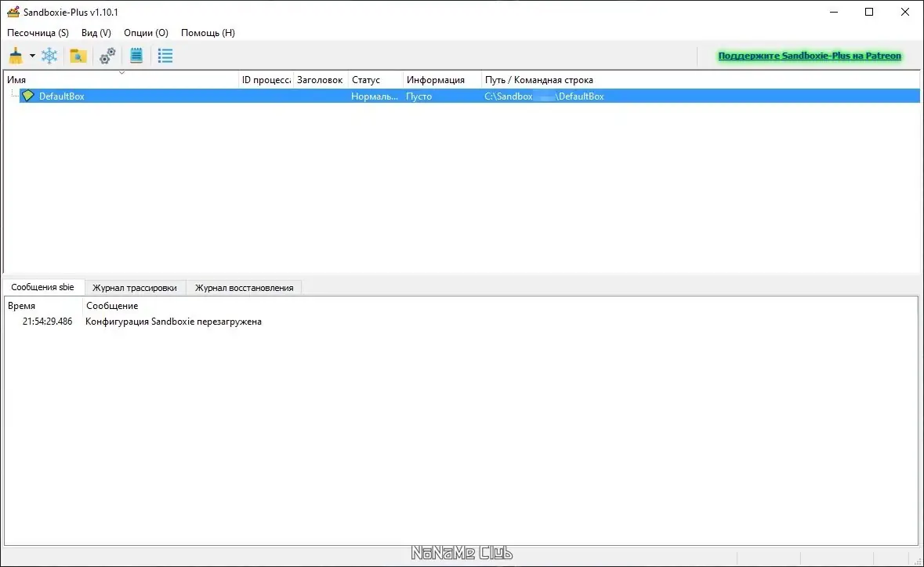Click the window resize grip corner
This screenshot has width=924, height=567.
[918, 561]
